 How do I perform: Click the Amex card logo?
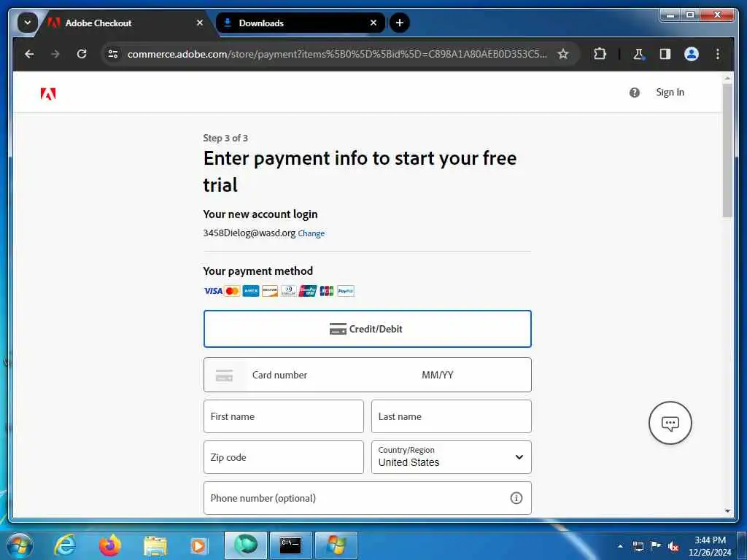(x=251, y=291)
